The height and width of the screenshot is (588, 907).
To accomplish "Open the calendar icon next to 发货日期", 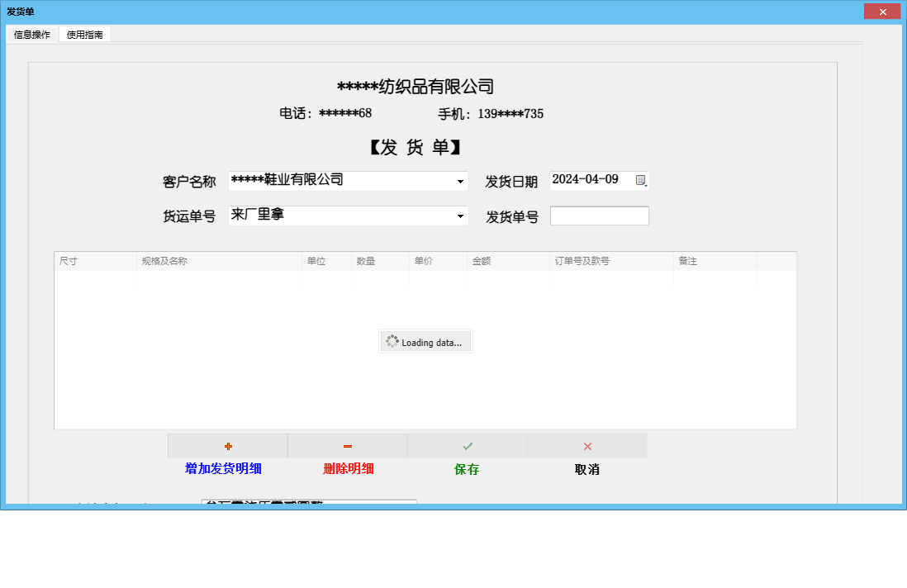I will [x=641, y=180].
